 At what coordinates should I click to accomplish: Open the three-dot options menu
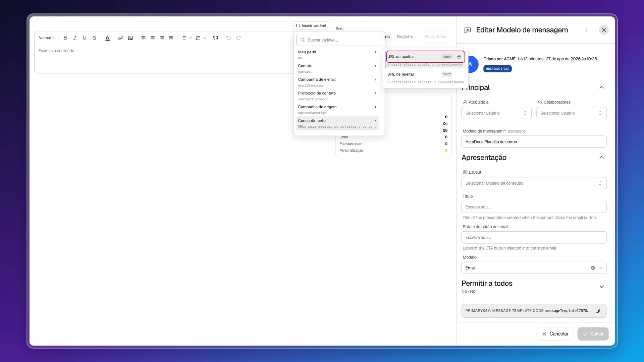[587, 30]
